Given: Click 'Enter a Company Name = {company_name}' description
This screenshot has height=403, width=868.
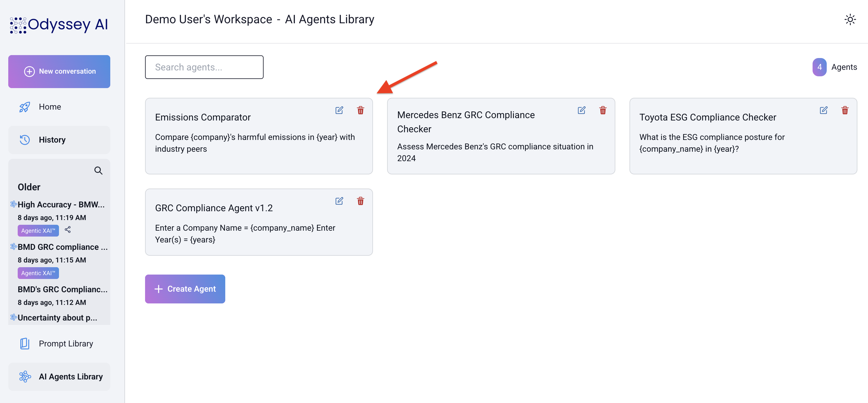Looking at the screenshot, I should [x=245, y=234].
